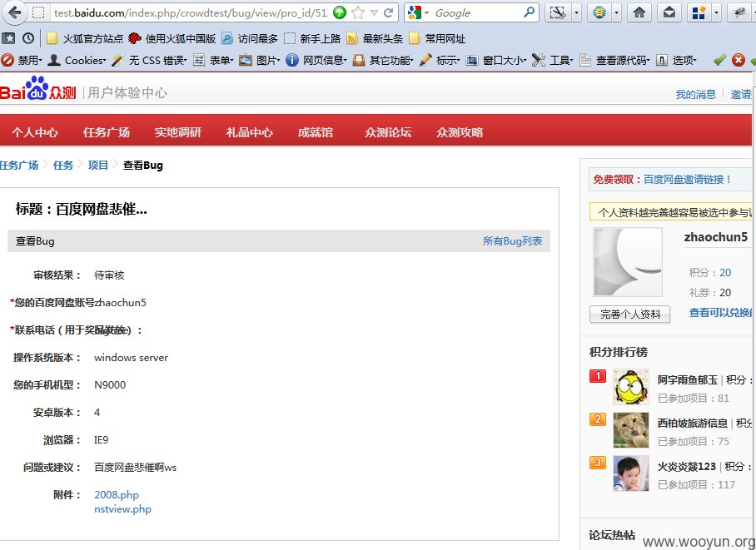The height and width of the screenshot is (550, 756).
Task: Open the 图片 images menu
Action: [260, 60]
